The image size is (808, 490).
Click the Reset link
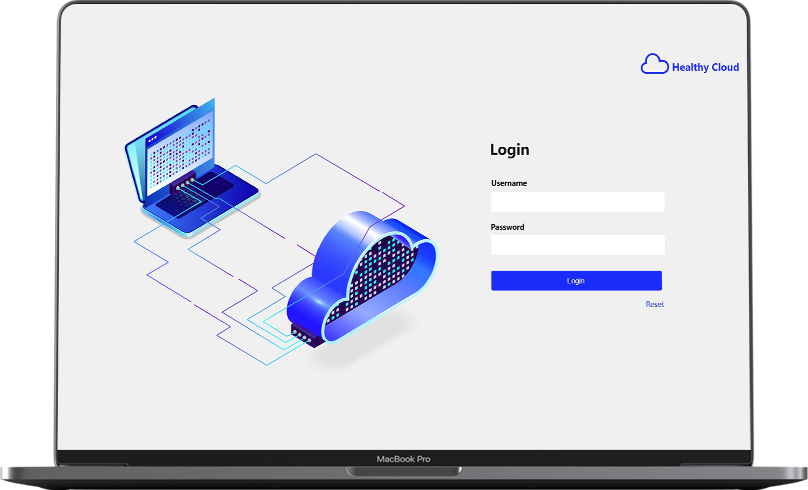tap(654, 304)
